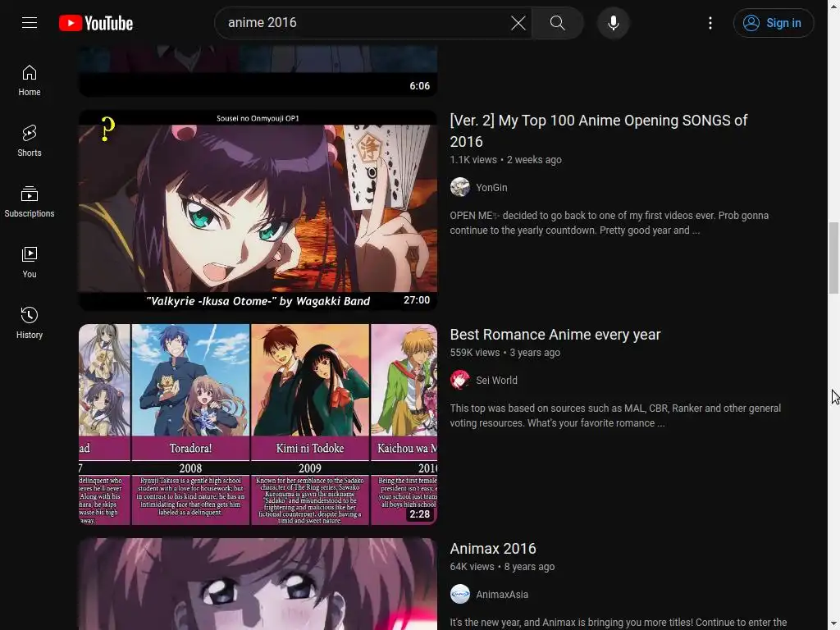840x630 pixels.
Task: Go to the YouTube home logo
Action: pos(96,23)
